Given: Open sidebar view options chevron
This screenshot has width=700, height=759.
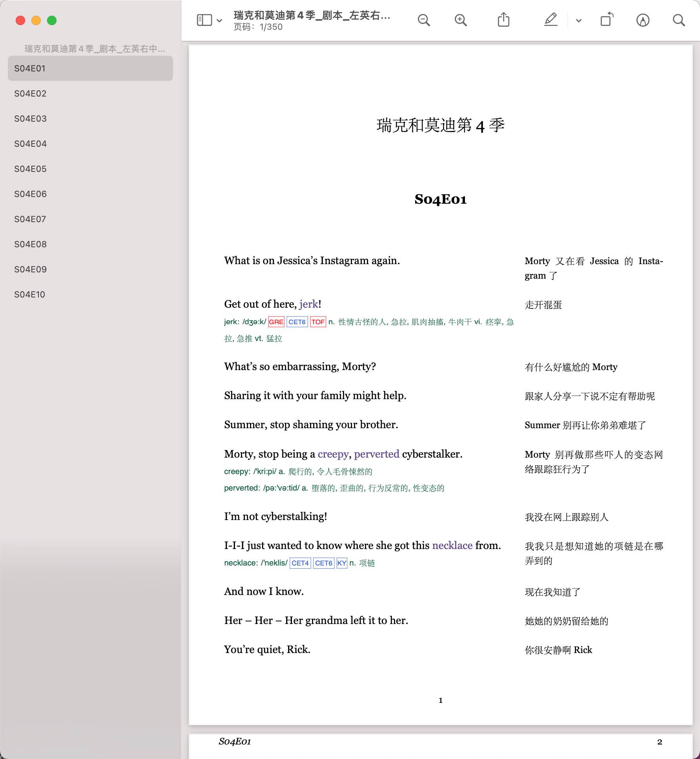Looking at the screenshot, I should click(219, 20).
